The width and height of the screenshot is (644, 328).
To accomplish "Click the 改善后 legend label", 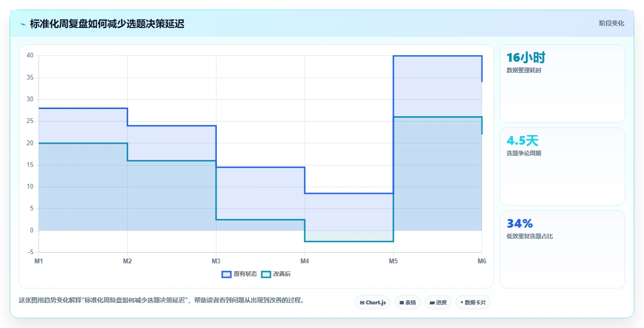I will click(x=282, y=274).
